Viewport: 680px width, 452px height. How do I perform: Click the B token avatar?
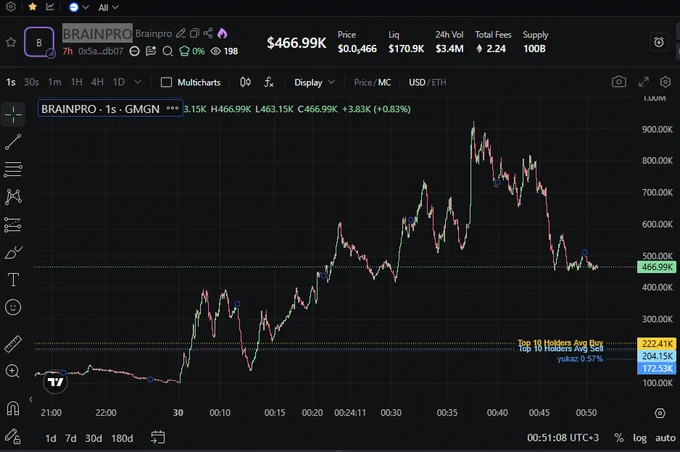coord(39,42)
